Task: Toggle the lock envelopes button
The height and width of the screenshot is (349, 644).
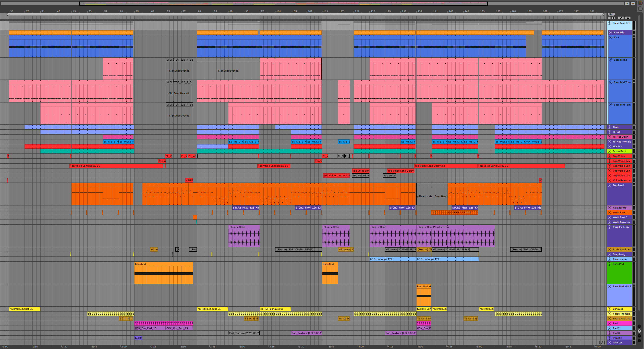Action: (x=628, y=18)
